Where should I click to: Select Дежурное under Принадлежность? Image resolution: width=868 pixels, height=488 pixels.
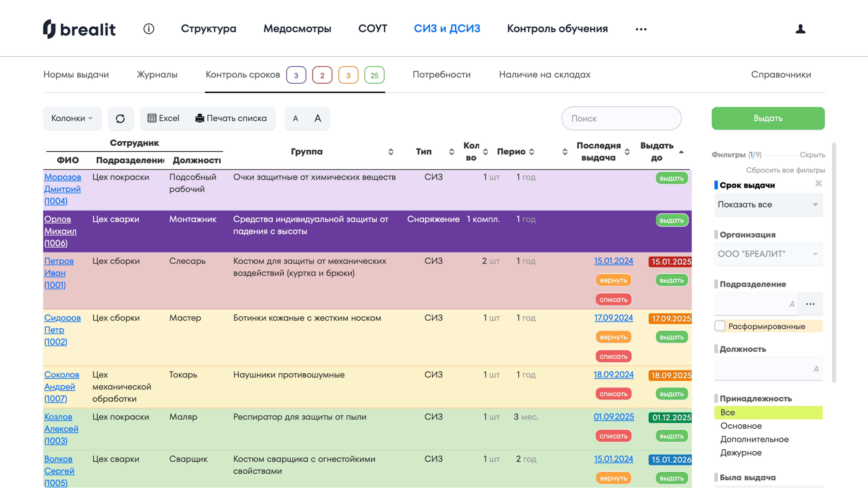click(x=741, y=453)
